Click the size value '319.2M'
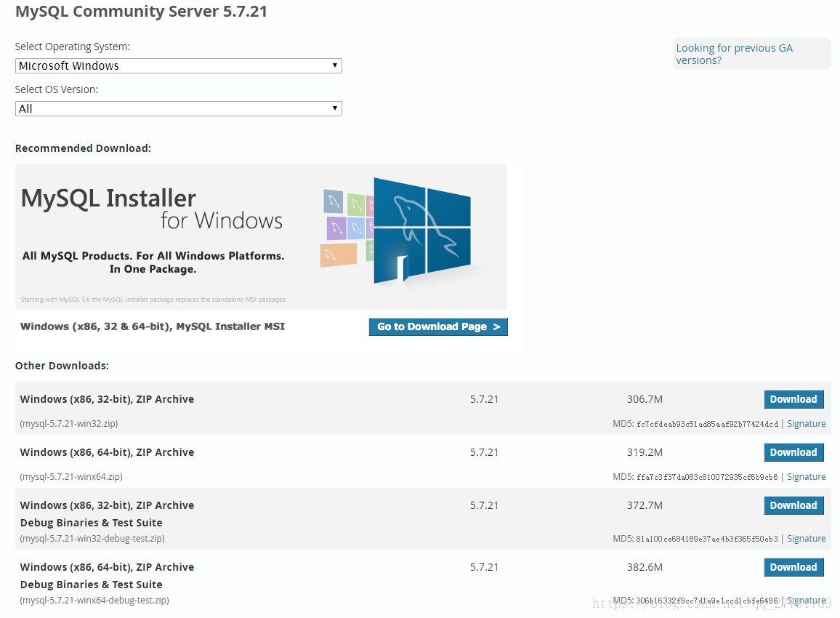The image size is (840, 618). 645,452
